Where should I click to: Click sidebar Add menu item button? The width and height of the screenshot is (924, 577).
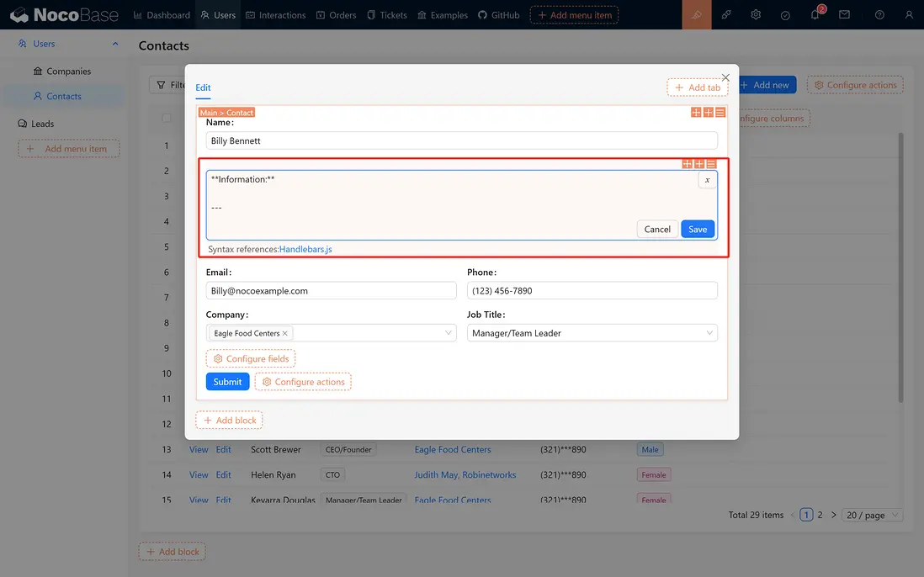[69, 148]
